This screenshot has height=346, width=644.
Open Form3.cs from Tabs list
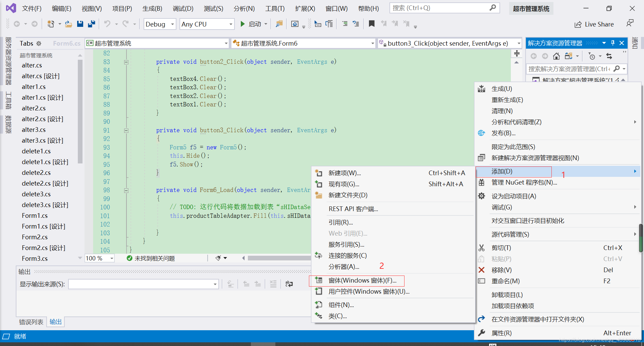coord(35,259)
